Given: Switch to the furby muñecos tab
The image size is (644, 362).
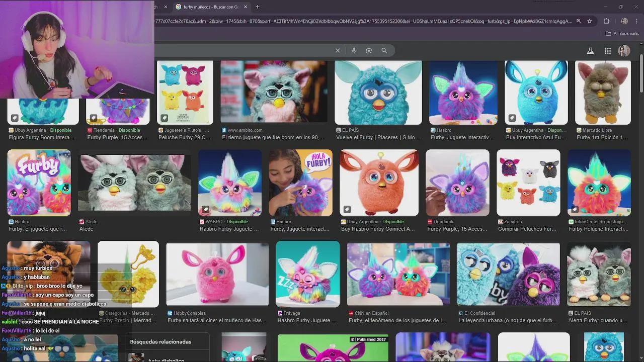Looking at the screenshot, I should point(211,7).
